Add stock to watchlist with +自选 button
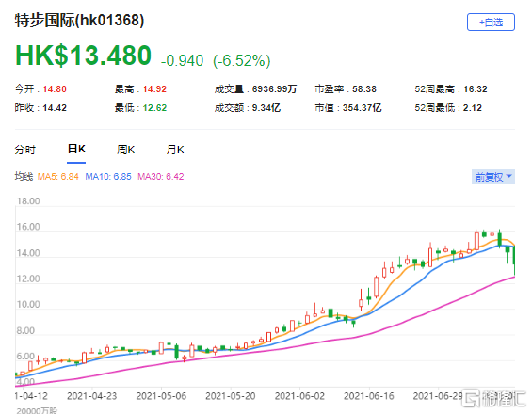The height and width of the screenshot is (414, 532). (x=491, y=23)
